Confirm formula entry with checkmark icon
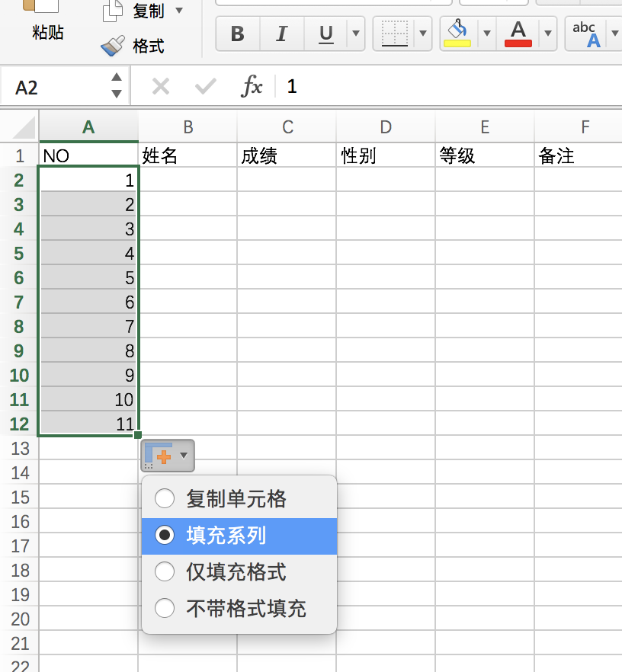 (205, 87)
